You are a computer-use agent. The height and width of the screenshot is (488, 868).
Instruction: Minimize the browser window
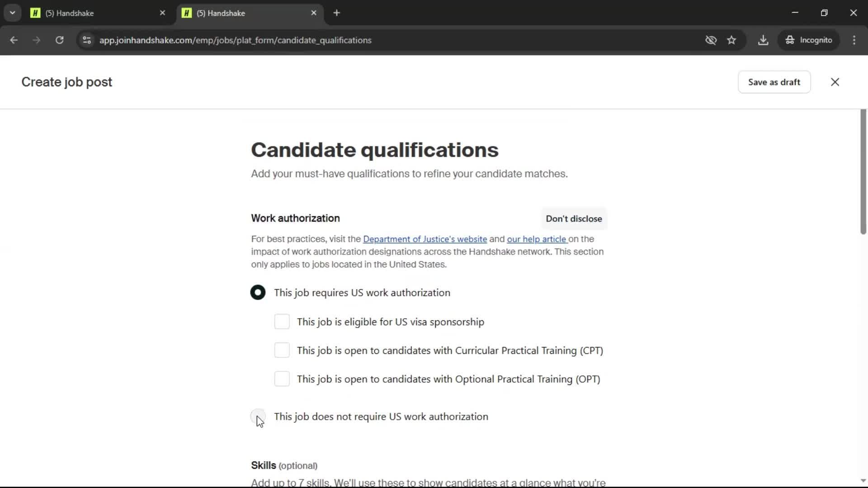tap(795, 13)
